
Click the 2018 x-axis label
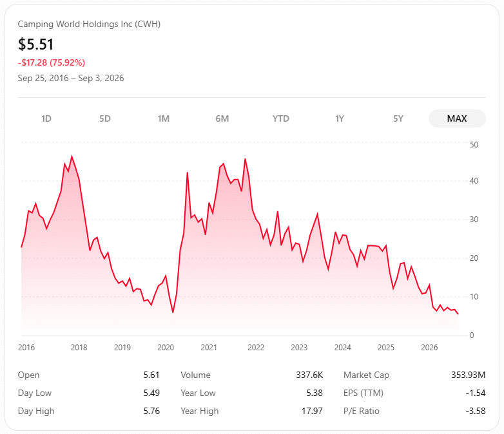point(79,347)
